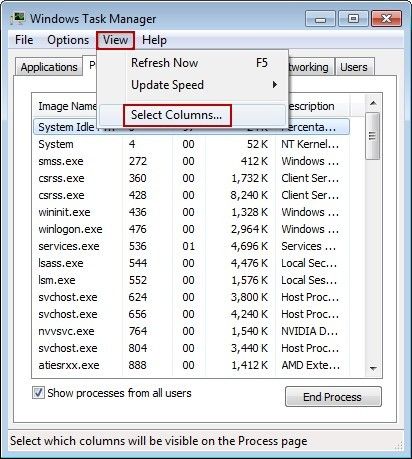Image resolution: width=412 pixels, height=459 pixels.
Task: Switch to the Users tab
Action: [354, 67]
